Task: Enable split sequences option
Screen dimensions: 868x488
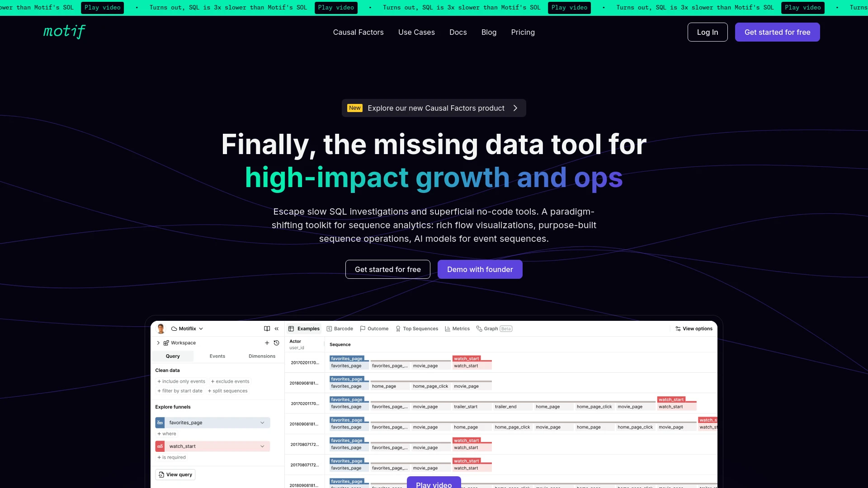Action: tap(228, 391)
